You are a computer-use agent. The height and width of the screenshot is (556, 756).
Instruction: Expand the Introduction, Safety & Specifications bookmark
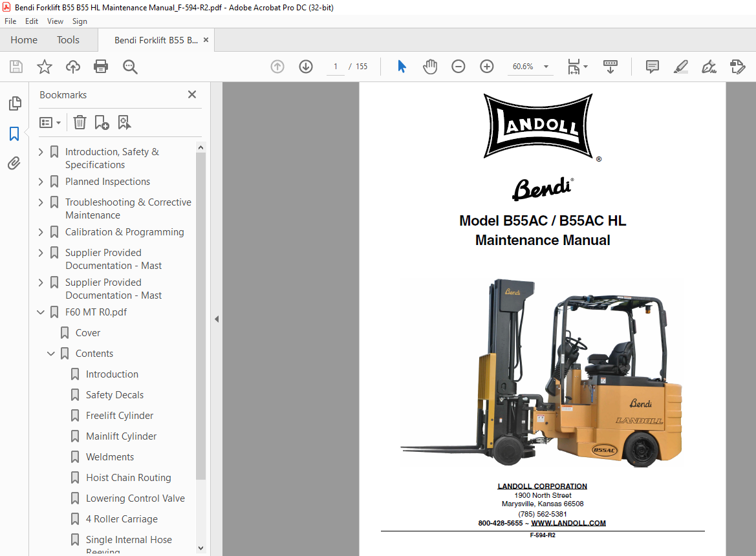pyautogui.click(x=41, y=152)
